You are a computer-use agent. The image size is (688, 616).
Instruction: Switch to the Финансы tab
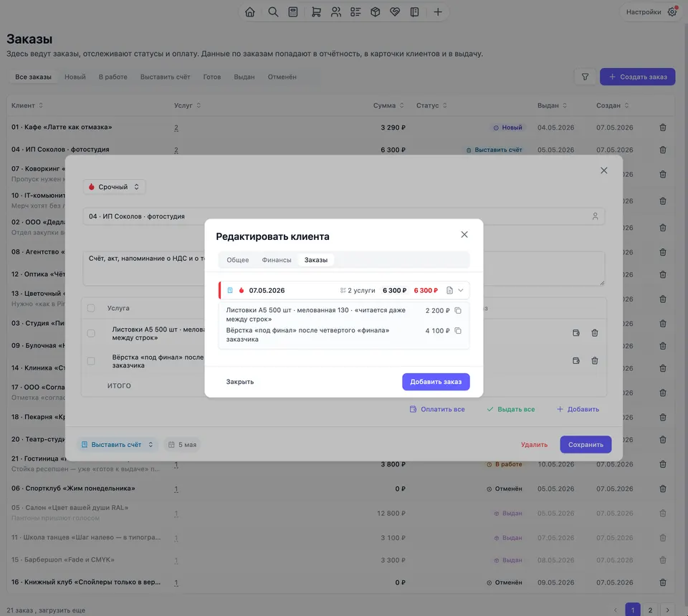click(277, 260)
